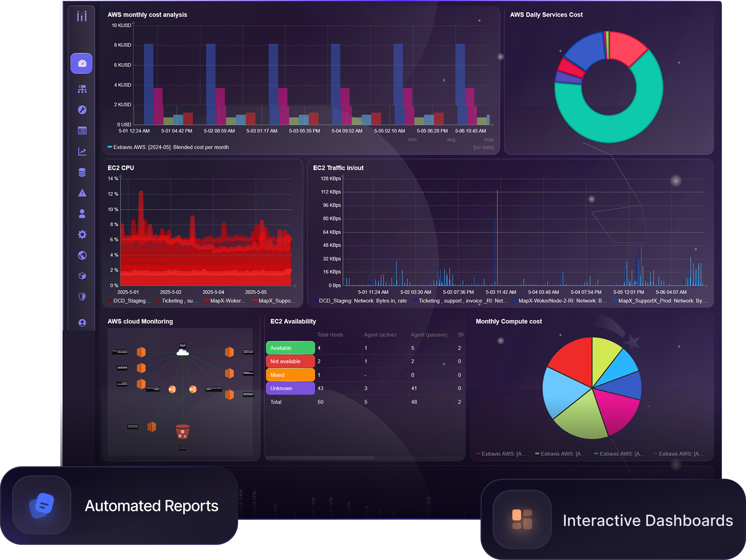This screenshot has height=560, width=746.
Task: Click the 'MapX_Suppo...' legend in EC2 CPU
Action: click(x=274, y=301)
